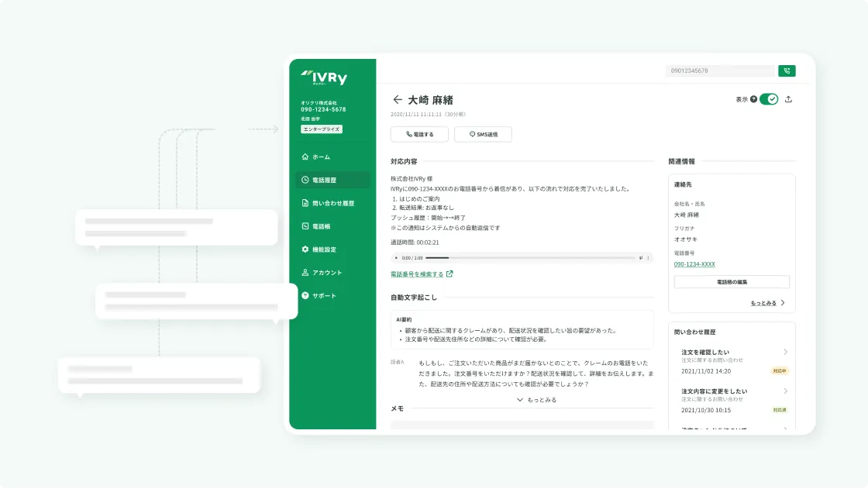Click the 電話する button
Viewport: 868px width, 489px height.
(419, 134)
